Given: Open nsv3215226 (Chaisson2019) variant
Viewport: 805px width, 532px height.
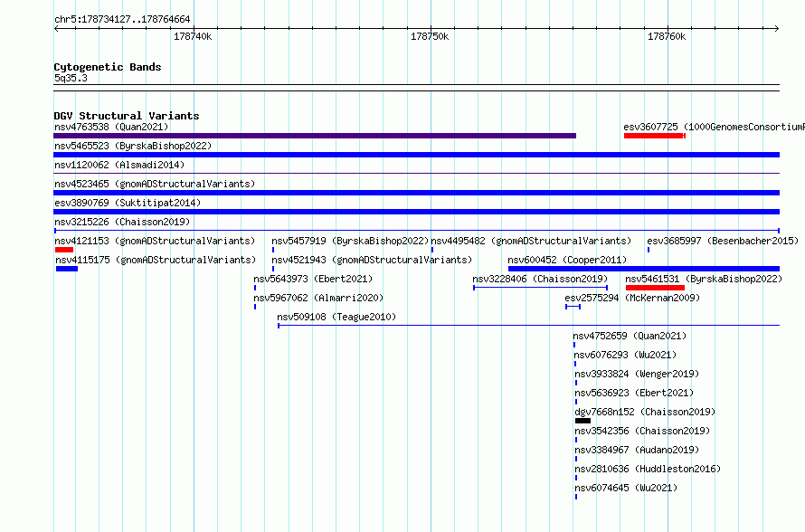Looking at the screenshot, I should (122, 222).
